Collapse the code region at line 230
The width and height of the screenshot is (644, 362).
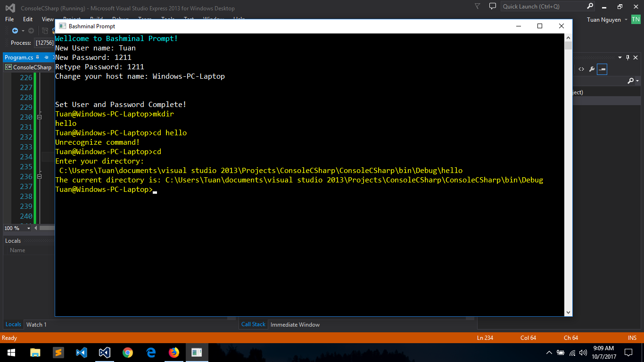point(40,117)
